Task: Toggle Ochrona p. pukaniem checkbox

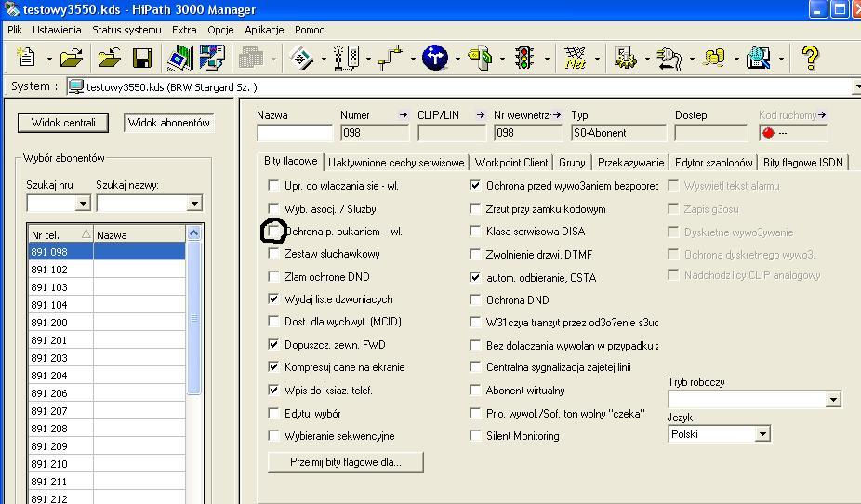Action: (x=273, y=232)
